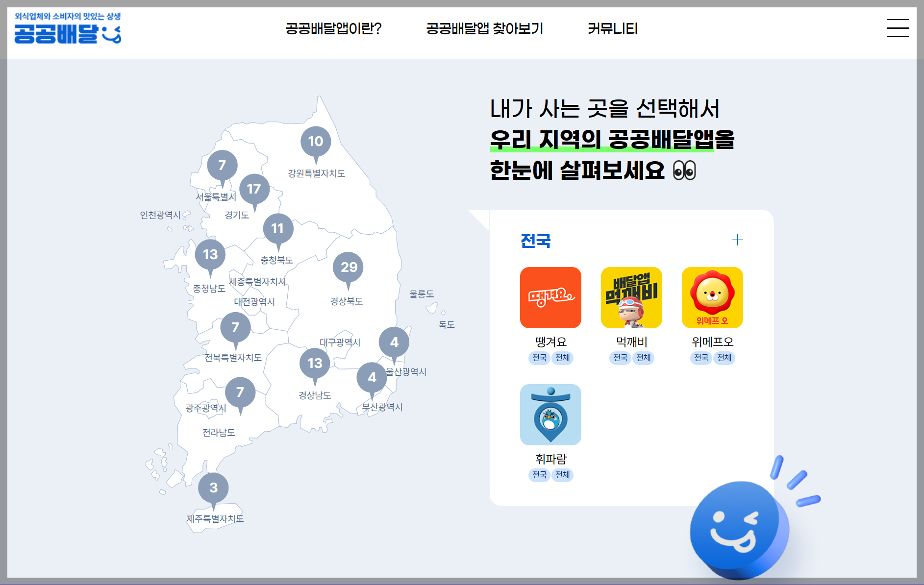Image resolution: width=924 pixels, height=585 pixels.
Task: Click the Gyeongbuk marker showing 29
Action: point(349,267)
